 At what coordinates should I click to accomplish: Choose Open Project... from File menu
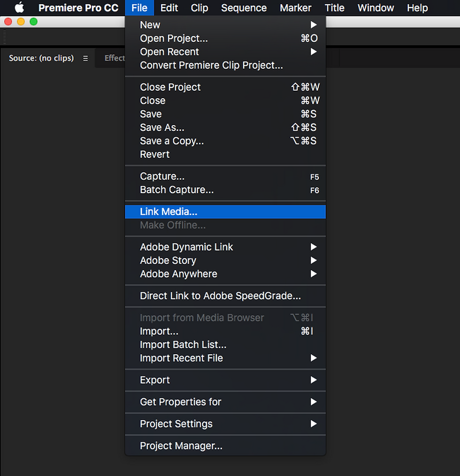(225, 38)
